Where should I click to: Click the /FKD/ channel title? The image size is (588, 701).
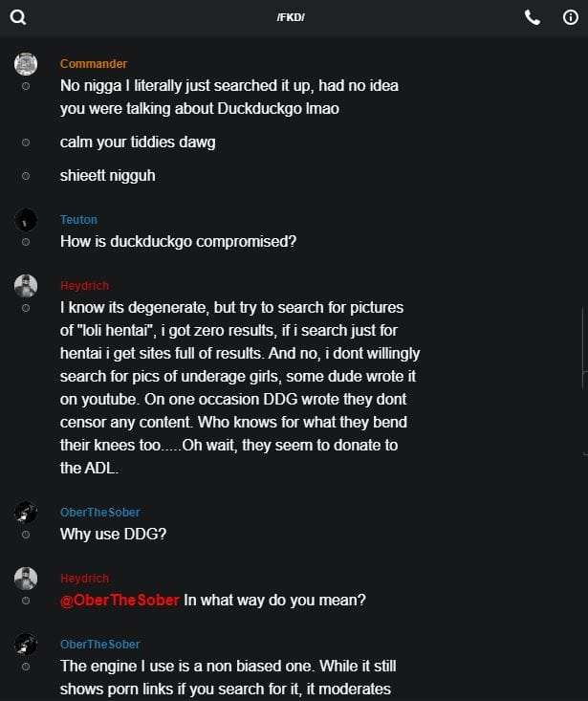pyautogui.click(x=292, y=18)
